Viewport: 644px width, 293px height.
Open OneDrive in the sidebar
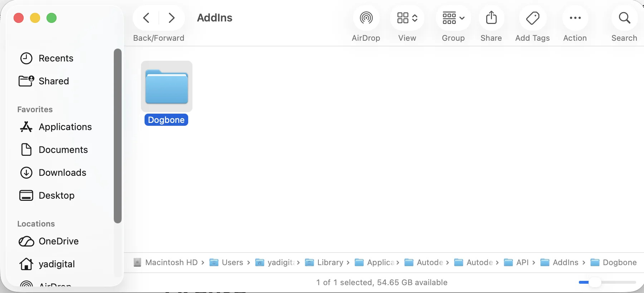coord(64,241)
